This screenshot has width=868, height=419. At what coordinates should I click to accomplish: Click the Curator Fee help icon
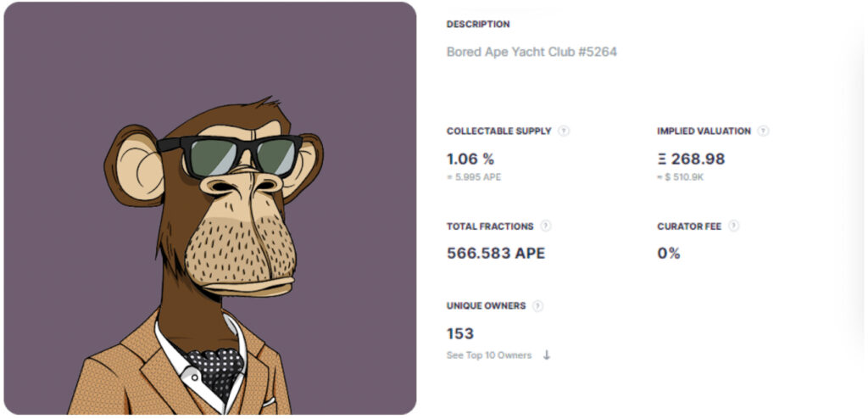(733, 226)
